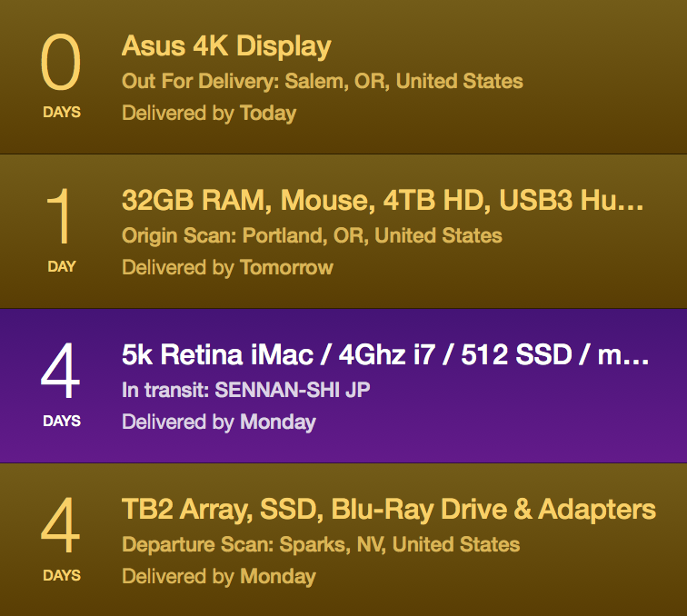This screenshot has width=687, height=616.
Task: Click Delivered by Monday in the iMac row
Action: point(218,422)
